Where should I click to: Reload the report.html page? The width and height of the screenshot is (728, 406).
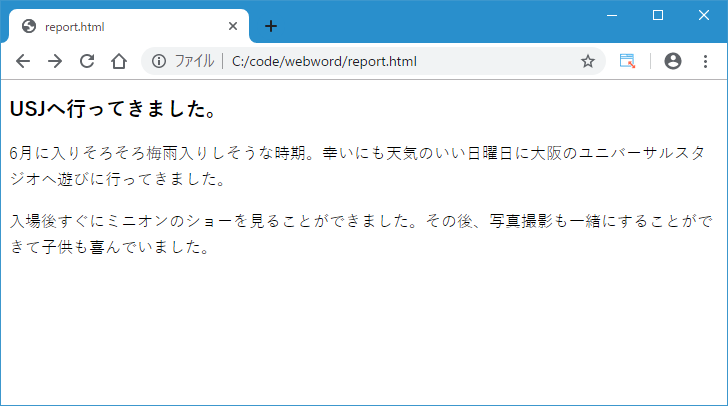[87, 61]
